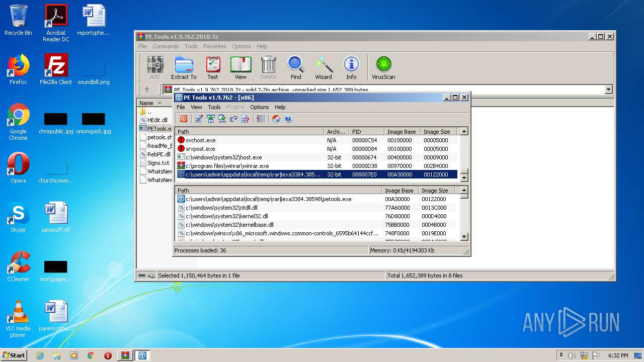The image size is (644, 362).
Task: Click the Add button in WinRAR toolbar
Action: tap(155, 68)
